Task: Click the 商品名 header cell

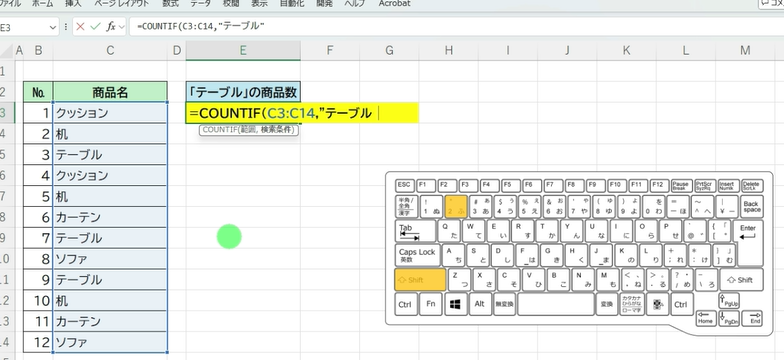Action: pyautogui.click(x=110, y=92)
